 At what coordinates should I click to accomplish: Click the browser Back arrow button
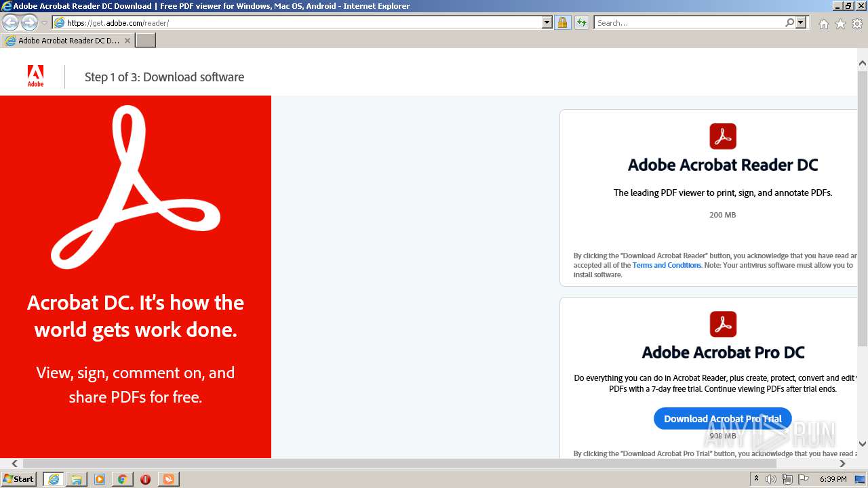(x=9, y=22)
